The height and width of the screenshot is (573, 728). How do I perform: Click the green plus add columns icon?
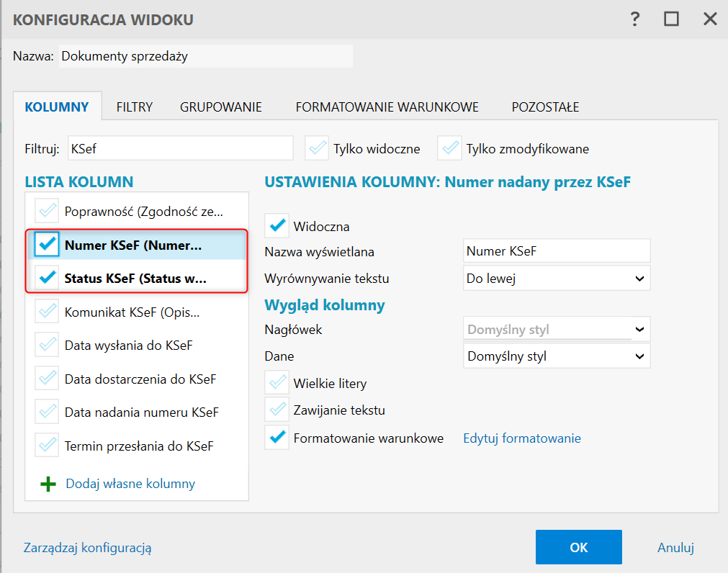[48, 484]
